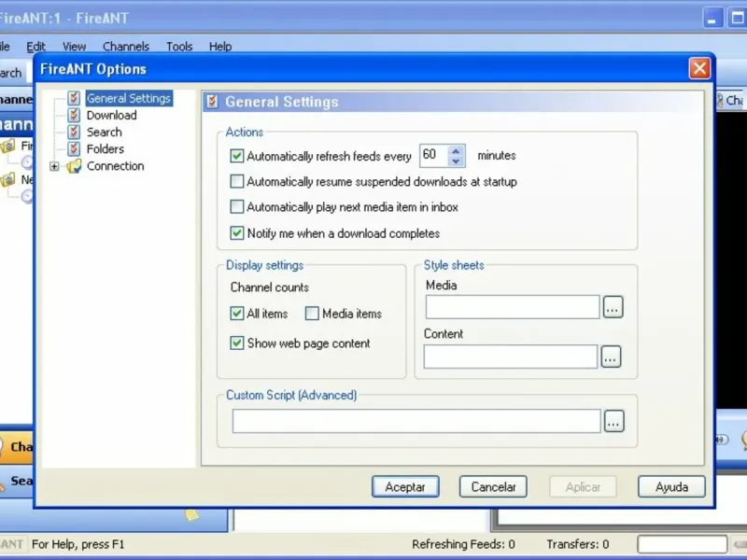Decrease refresh minutes with down arrow
The width and height of the screenshot is (747, 560).
point(456,161)
